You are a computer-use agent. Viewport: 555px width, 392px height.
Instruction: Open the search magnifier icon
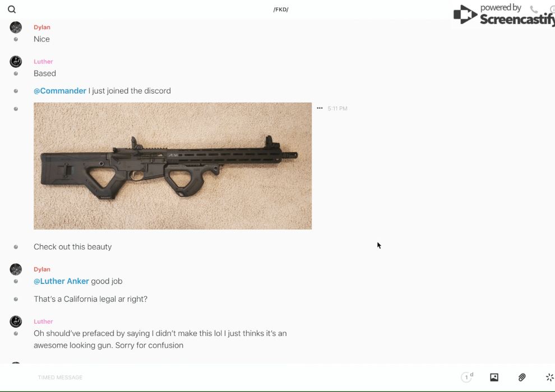point(12,10)
